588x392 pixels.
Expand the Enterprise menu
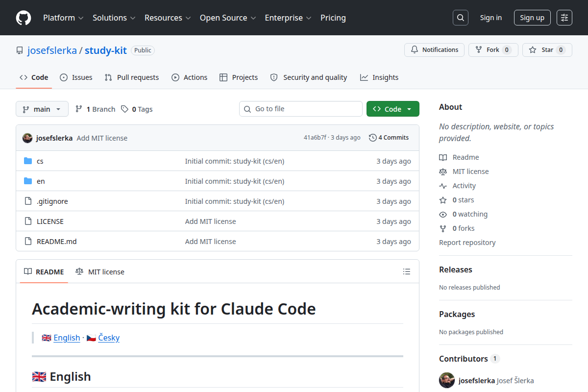tap(288, 18)
